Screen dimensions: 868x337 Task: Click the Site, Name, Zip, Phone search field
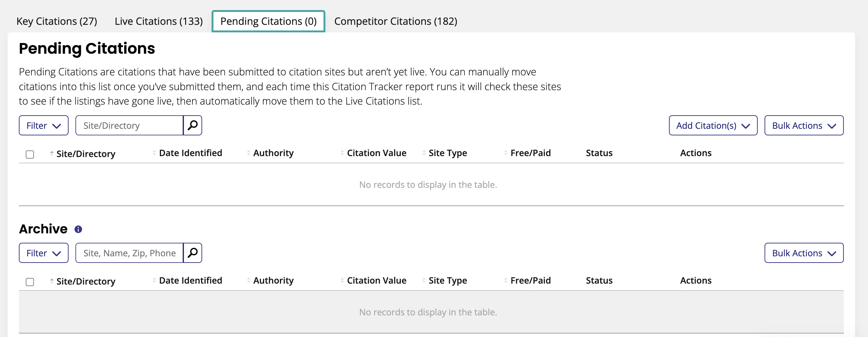[130, 253]
